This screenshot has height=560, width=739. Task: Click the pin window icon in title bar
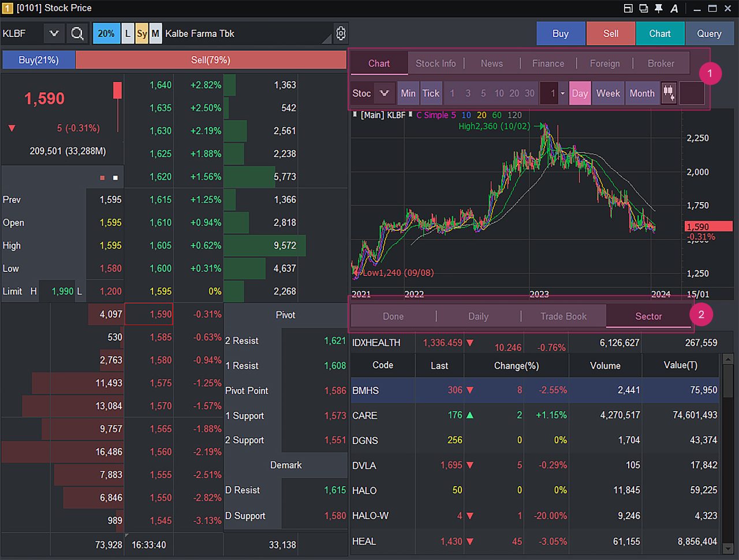click(x=659, y=8)
